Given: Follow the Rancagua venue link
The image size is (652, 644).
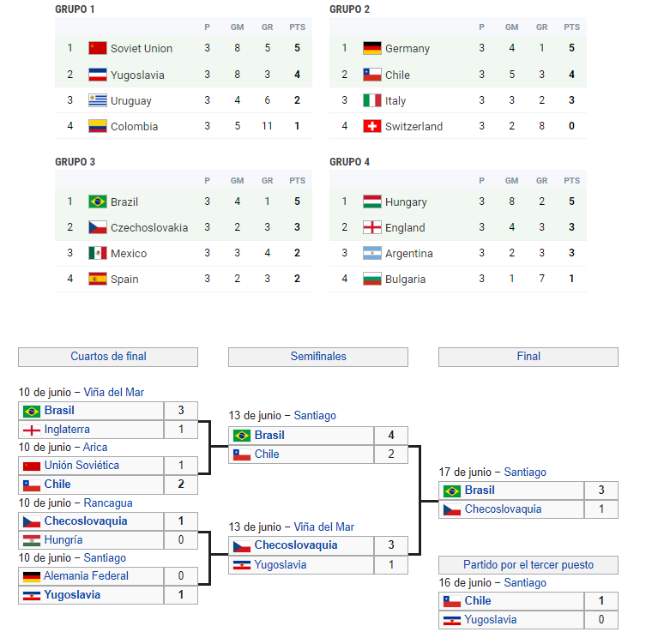Looking at the screenshot, I should [108, 503].
